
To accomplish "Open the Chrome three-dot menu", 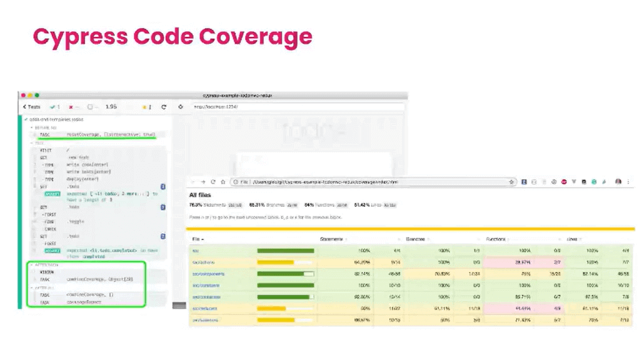I will 628,182.
